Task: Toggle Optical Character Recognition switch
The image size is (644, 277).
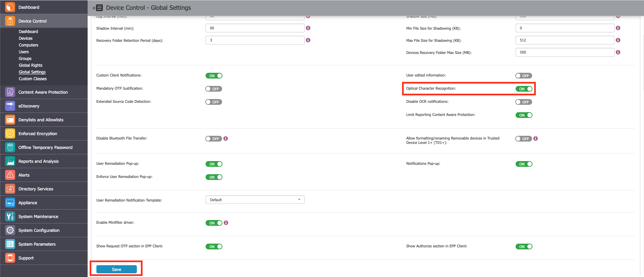Action: [x=524, y=89]
